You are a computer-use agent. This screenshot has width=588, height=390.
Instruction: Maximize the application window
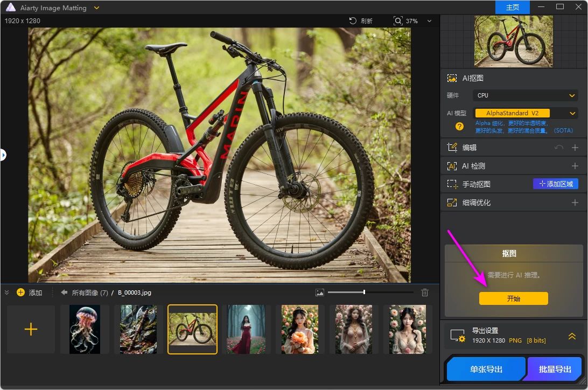pos(560,7)
